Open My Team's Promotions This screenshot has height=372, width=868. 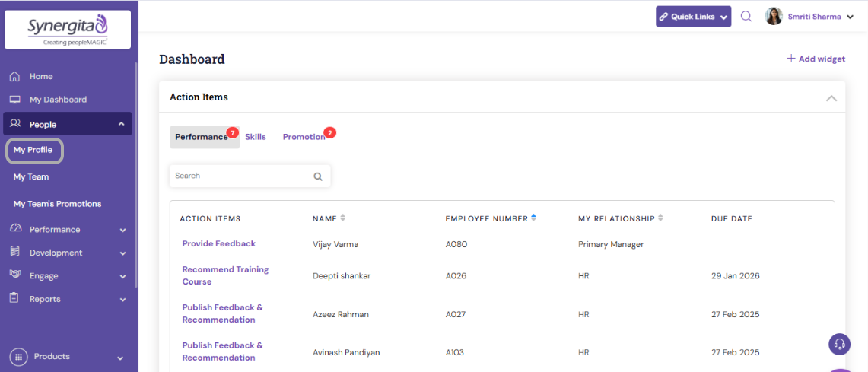pyautogui.click(x=58, y=204)
